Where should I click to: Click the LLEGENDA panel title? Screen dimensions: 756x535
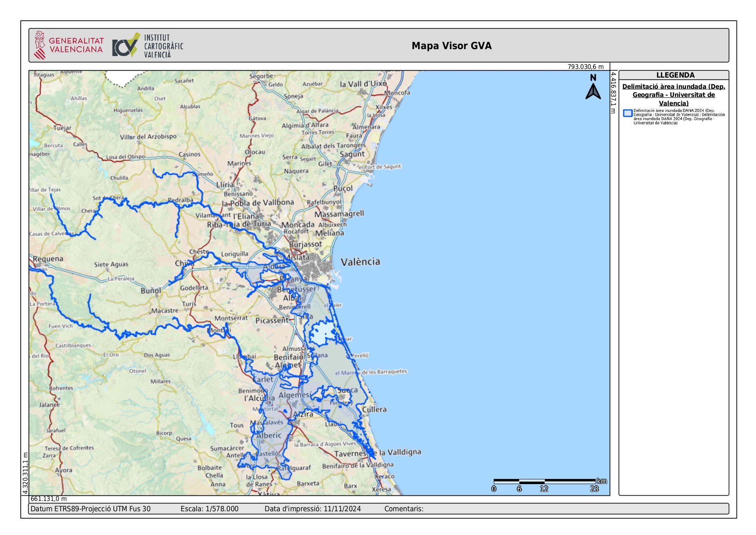(x=675, y=75)
